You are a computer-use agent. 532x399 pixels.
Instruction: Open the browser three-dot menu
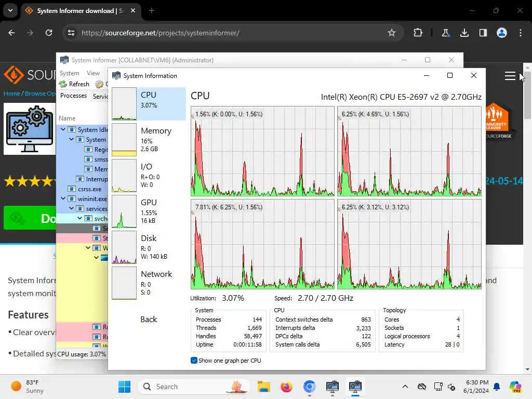coord(521,33)
